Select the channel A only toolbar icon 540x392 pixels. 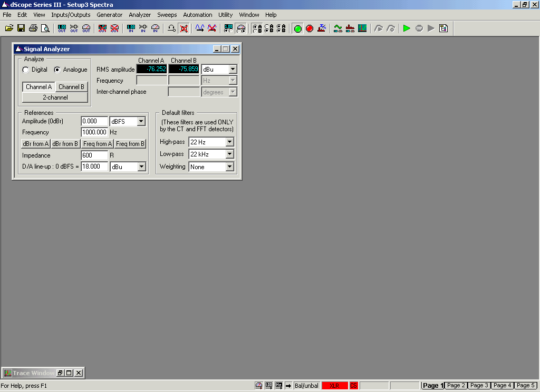(257, 28)
